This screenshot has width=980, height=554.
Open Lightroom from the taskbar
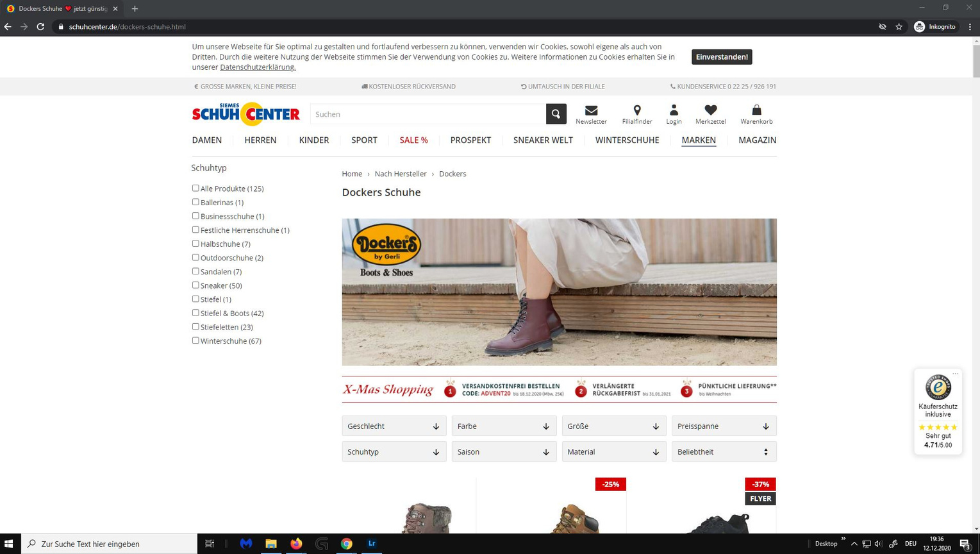372,544
